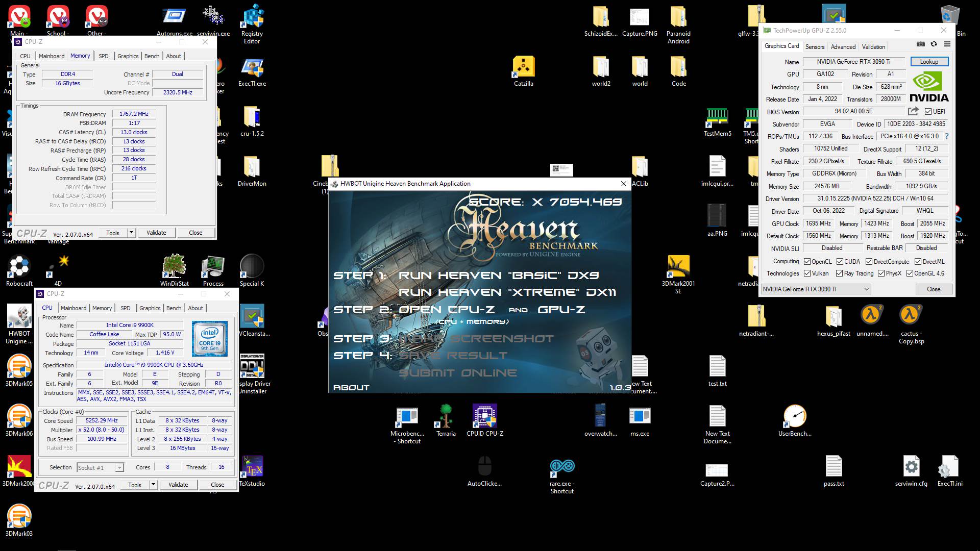Expand the Socket #1 selection dropdown
Image resolution: width=980 pixels, height=551 pixels.
100,467
